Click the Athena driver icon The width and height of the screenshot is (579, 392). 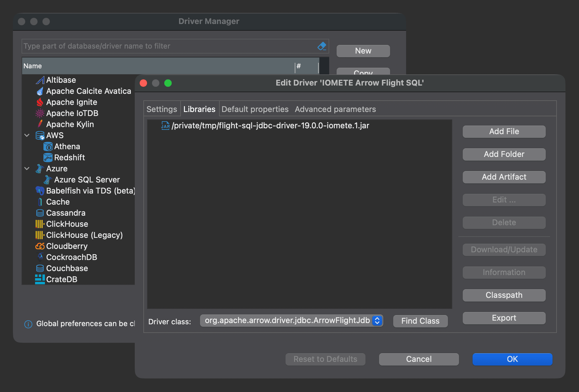pos(48,146)
